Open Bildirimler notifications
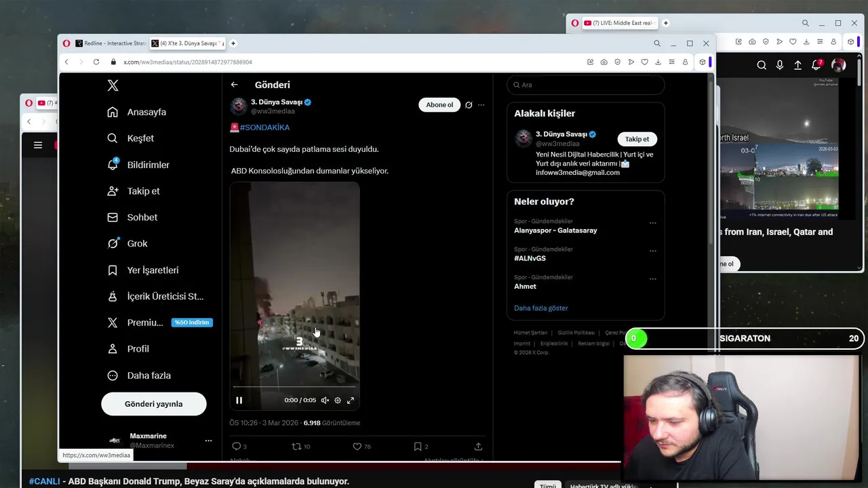 pyautogui.click(x=139, y=165)
